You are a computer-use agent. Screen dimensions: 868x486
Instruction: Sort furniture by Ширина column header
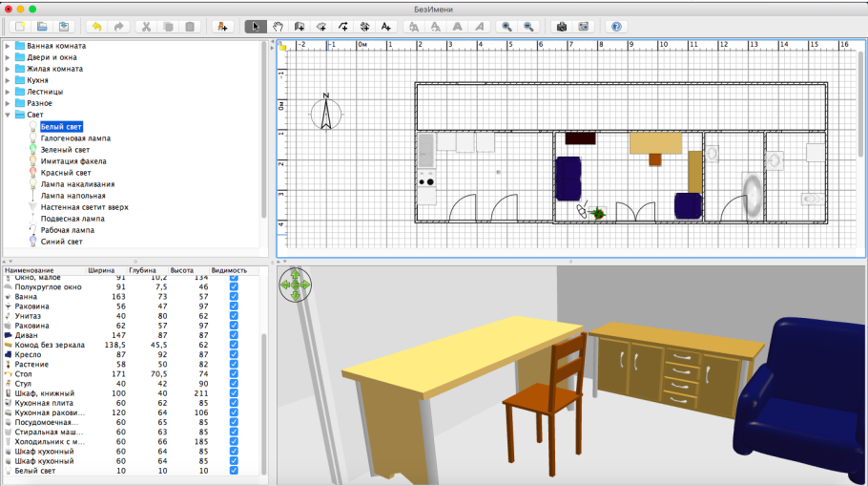100,270
